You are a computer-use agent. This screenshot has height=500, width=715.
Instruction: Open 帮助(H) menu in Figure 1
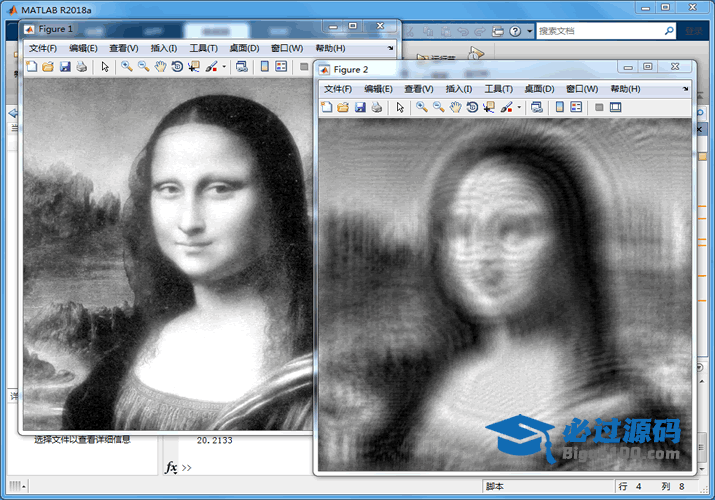330,48
